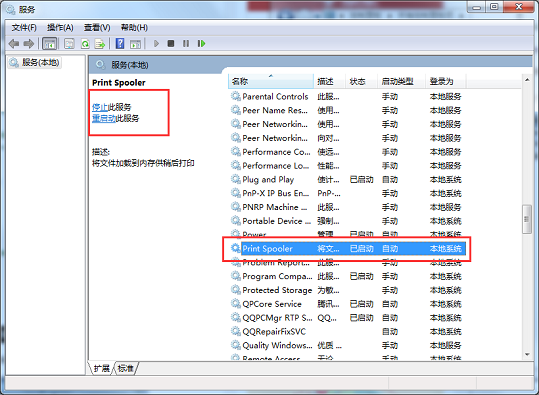Click the services icon beside 服务(本地) in the tree
The height and width of the screenshot is (395, 539).
[14, 62]
